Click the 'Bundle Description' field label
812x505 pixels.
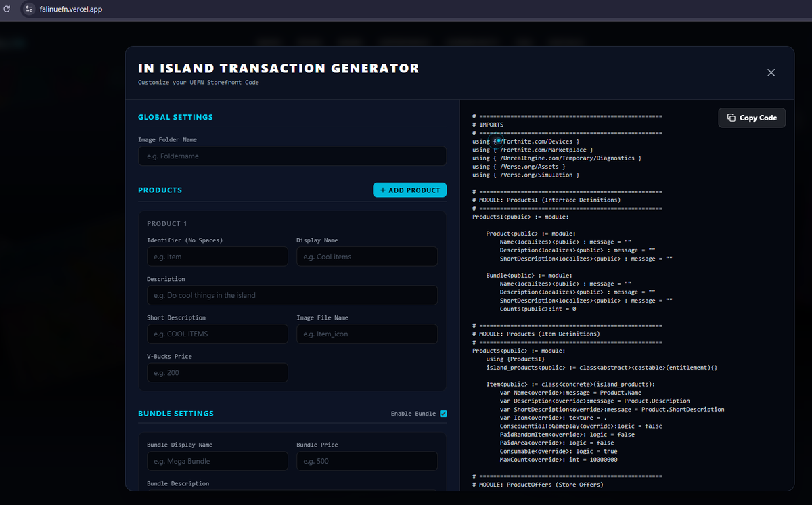(x=178, y=483)
